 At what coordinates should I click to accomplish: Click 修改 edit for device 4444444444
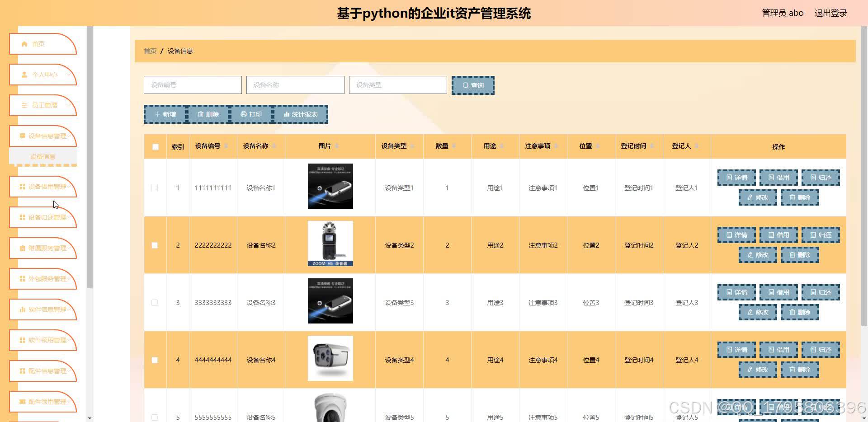[x=758, y=370]
